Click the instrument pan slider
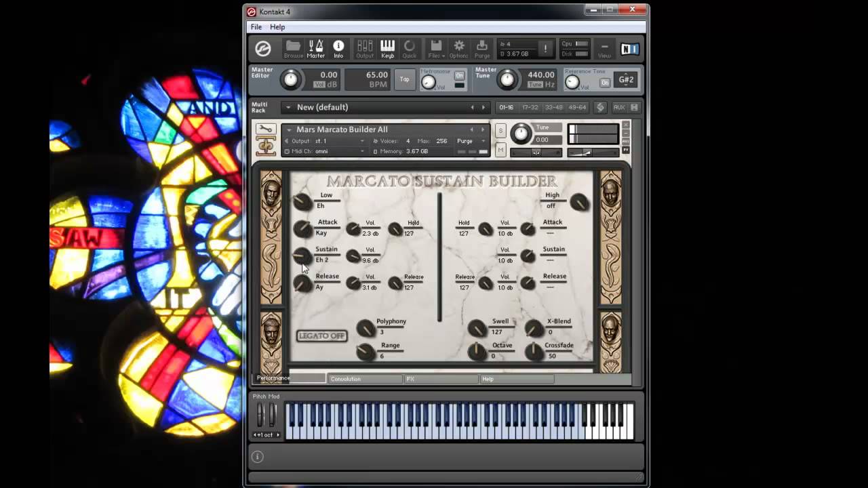The height and width of the screenshot is (488, 868). tap(536, 152)
